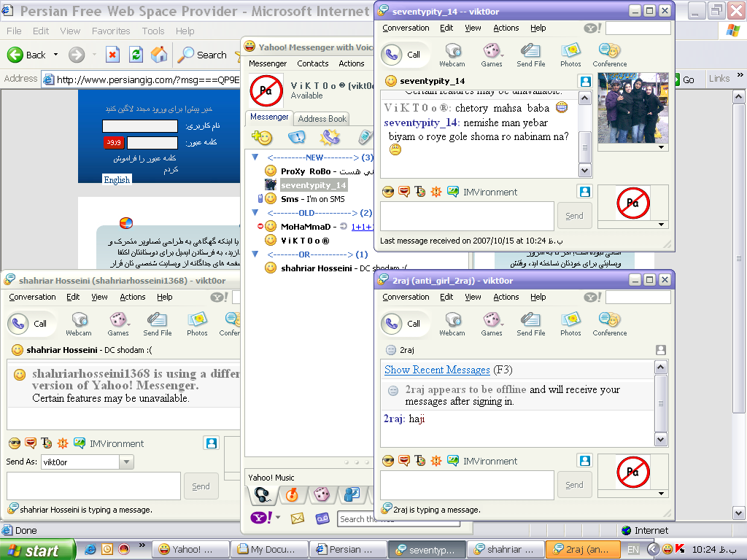Click the voicemail icon at Messenger bottom
This screenshot has width=747, height=560.
click(x=322, y=518)
